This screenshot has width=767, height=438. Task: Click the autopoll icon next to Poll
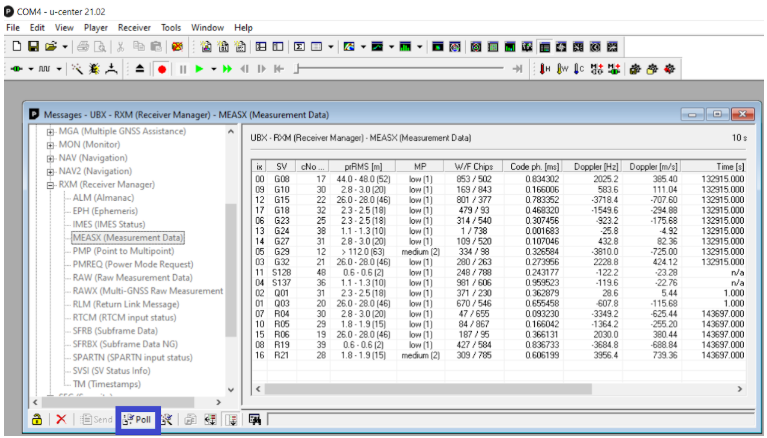coord(167,419)
